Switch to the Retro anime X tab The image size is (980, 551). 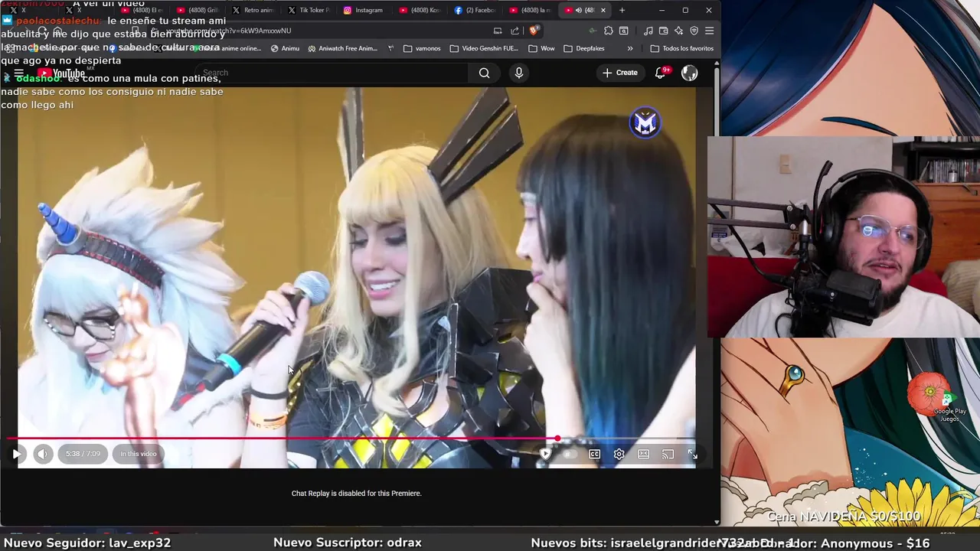tap(253, 10)
